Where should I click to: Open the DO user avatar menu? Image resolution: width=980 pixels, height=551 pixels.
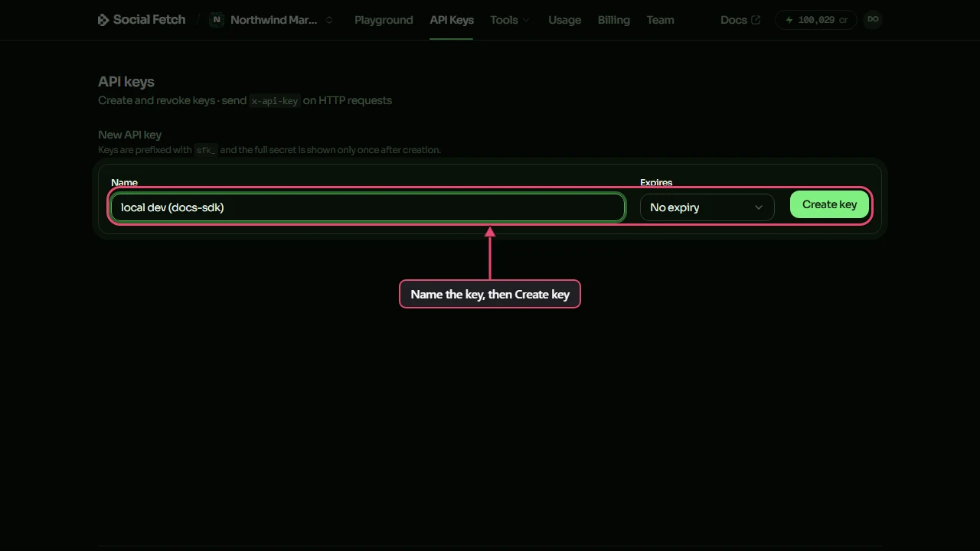[873, 19]
